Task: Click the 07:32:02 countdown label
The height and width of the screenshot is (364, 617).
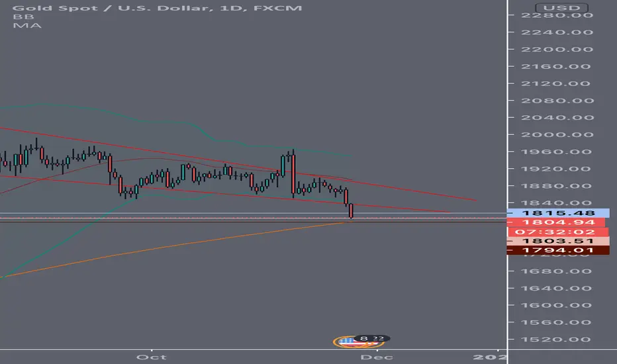Action: [557, 232]
